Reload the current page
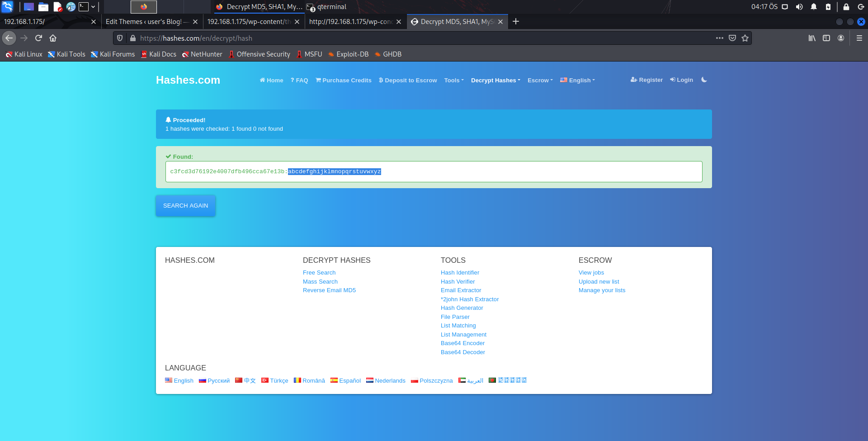This screenshot has height=441, width=868. click(x=38, y=38)
